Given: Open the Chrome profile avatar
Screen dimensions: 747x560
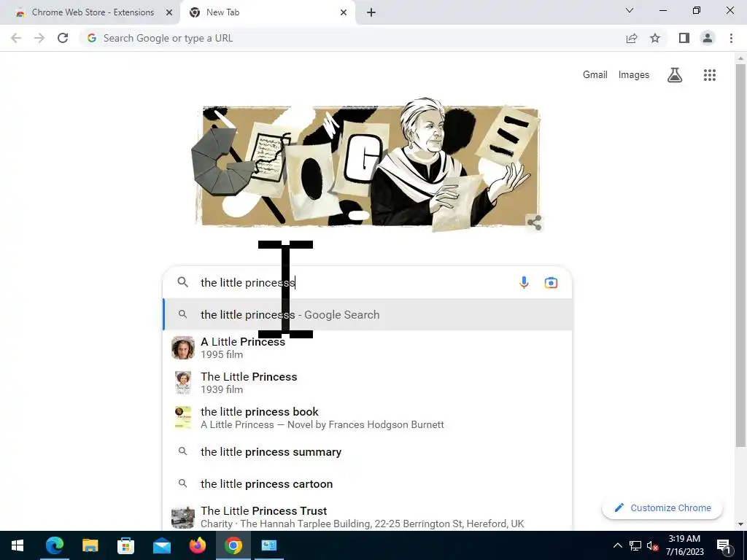Looking at the screenshot, I should [708, 38].
